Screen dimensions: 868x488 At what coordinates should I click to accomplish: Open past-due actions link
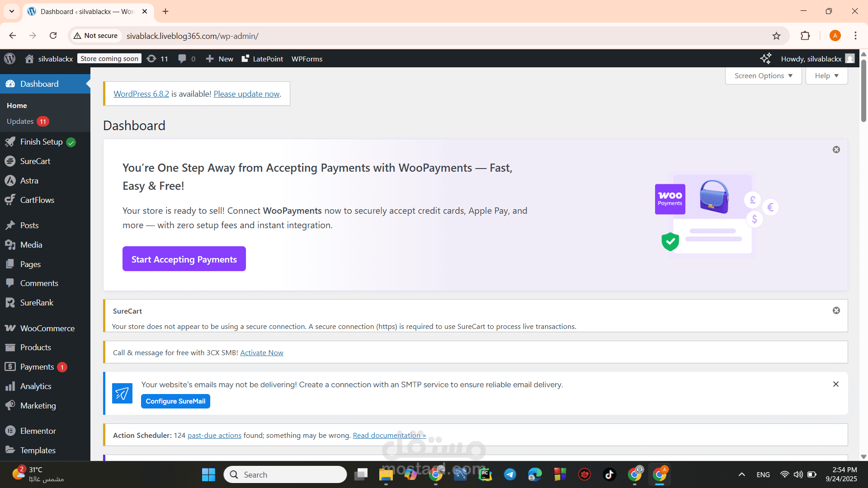click(214, 436)
